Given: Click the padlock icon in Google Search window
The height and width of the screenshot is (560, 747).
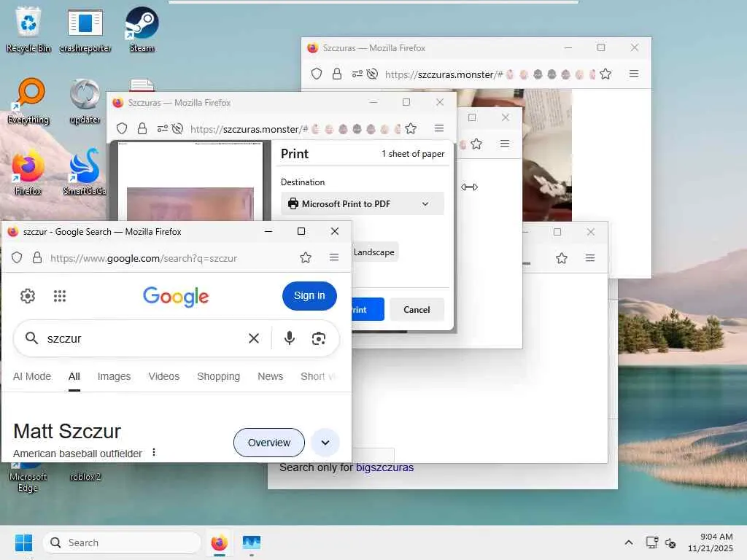Looking at the screenshot, I should [x=36, y=257].
